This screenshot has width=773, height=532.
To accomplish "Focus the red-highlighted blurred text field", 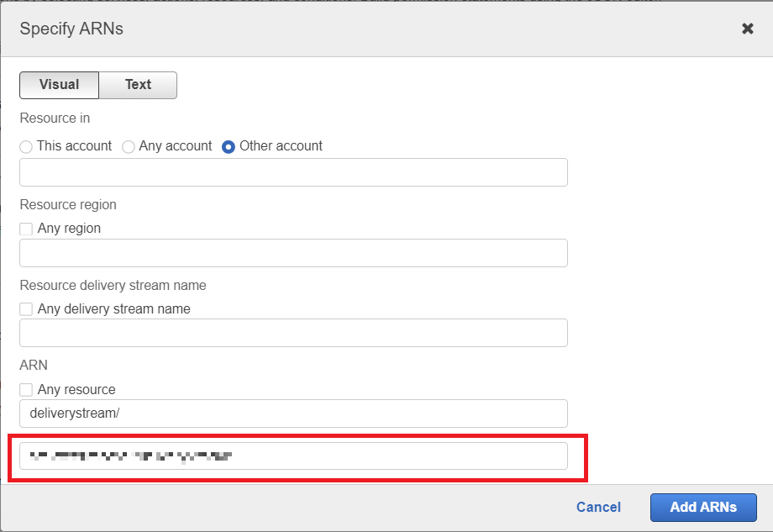I will [293, 456].
